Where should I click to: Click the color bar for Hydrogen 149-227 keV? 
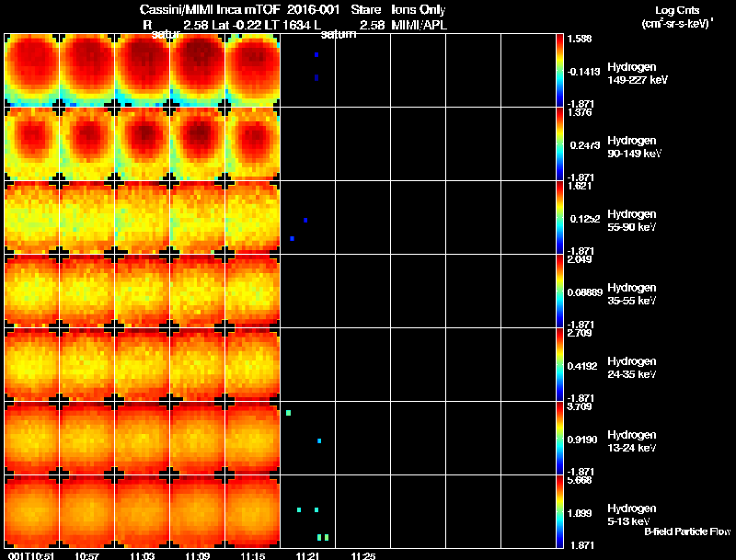click(560, 71)
